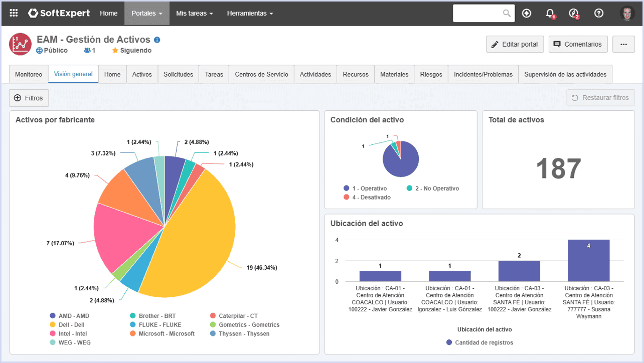Open the Filtros button
Screen dimensions: 644x363
(x=29, y=98)
